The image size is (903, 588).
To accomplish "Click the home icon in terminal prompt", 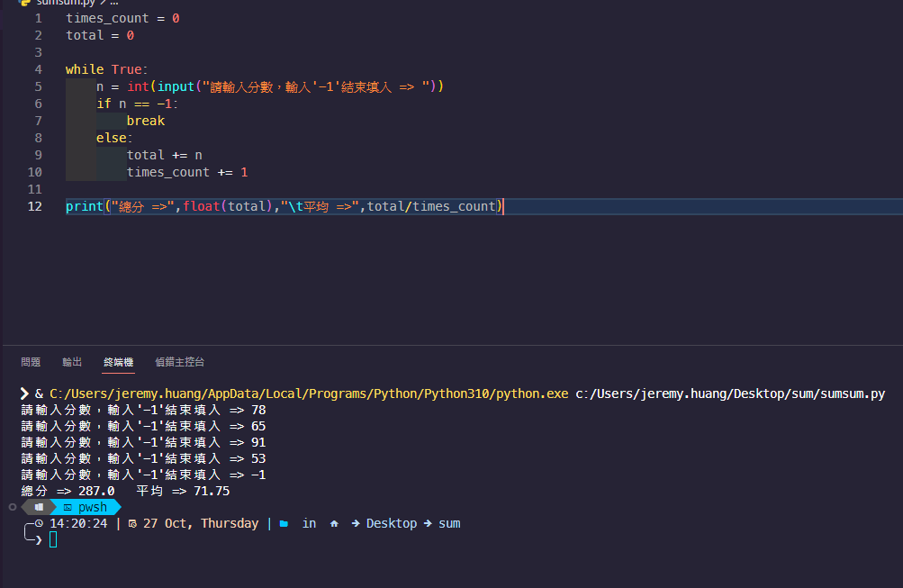I will (334, 523).
